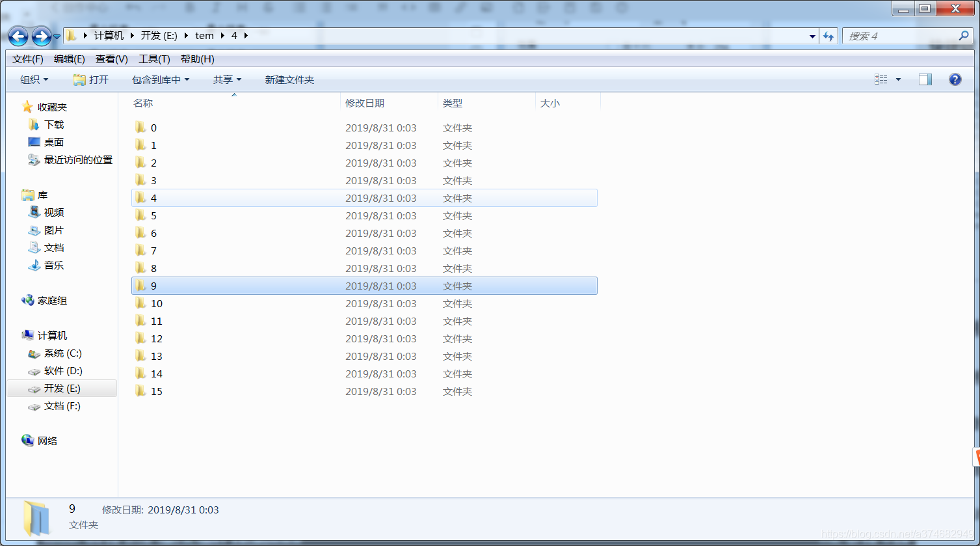Select the folder icon of folder 13

[140, 356]
